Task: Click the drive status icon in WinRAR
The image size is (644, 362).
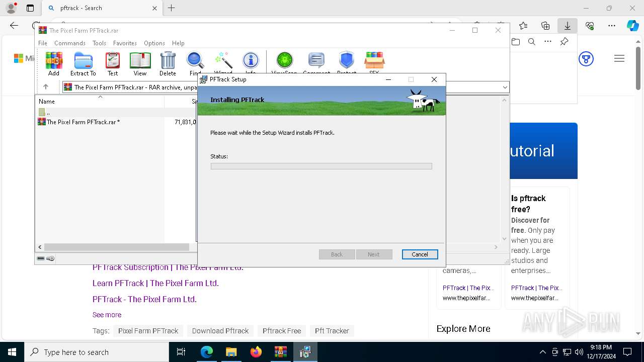Action: click(x=41, y=258)
